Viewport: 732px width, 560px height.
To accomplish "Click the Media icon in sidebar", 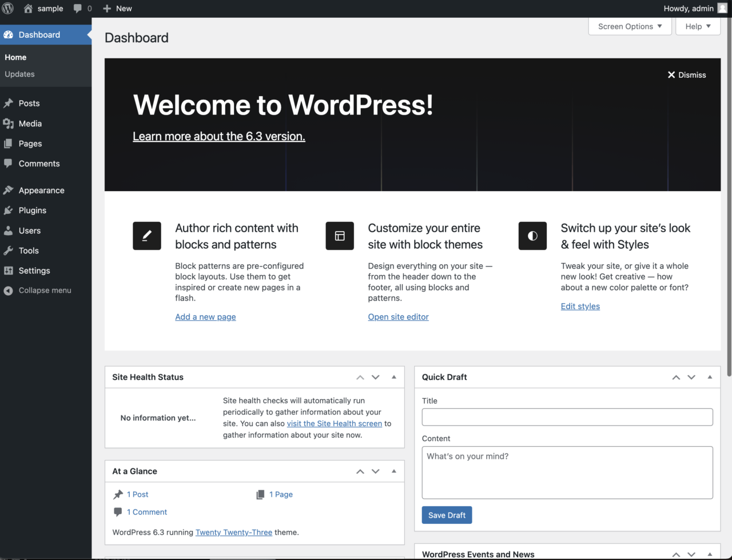I will 8,124.
